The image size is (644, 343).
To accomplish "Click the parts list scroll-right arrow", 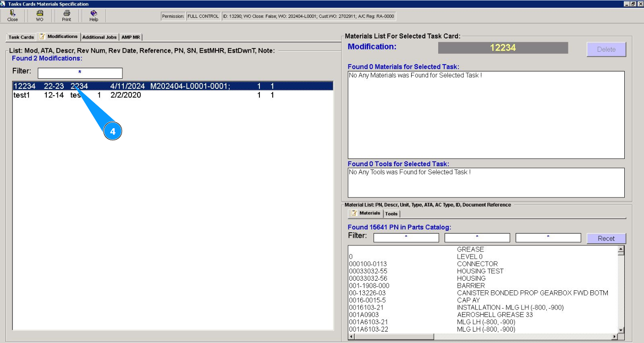I will pos(614,337).
